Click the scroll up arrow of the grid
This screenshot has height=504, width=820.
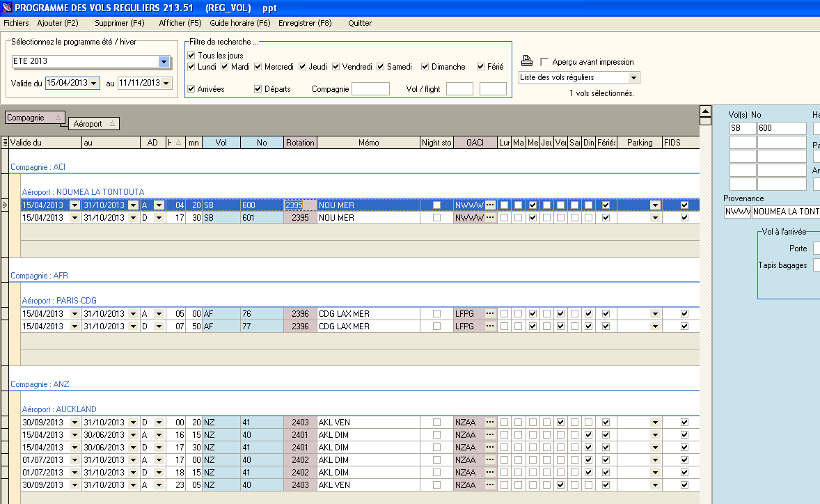point(705,111)
